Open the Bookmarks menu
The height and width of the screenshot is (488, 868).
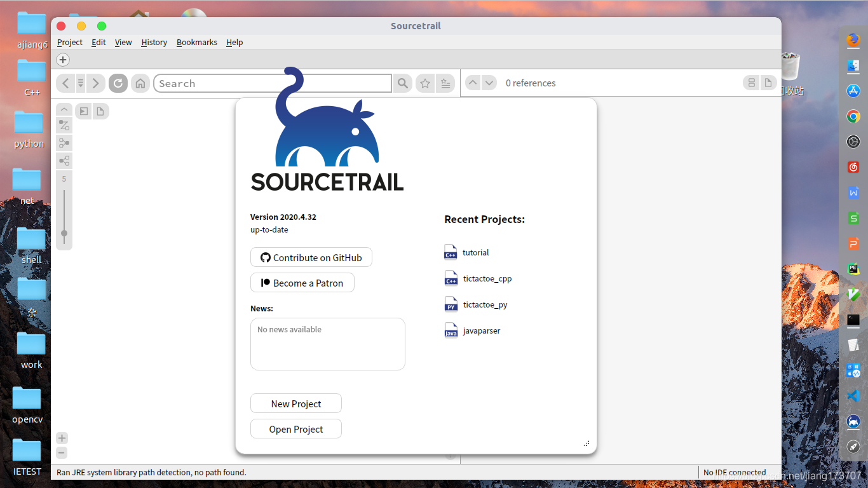pyautogui.click(x=196, y=42)
